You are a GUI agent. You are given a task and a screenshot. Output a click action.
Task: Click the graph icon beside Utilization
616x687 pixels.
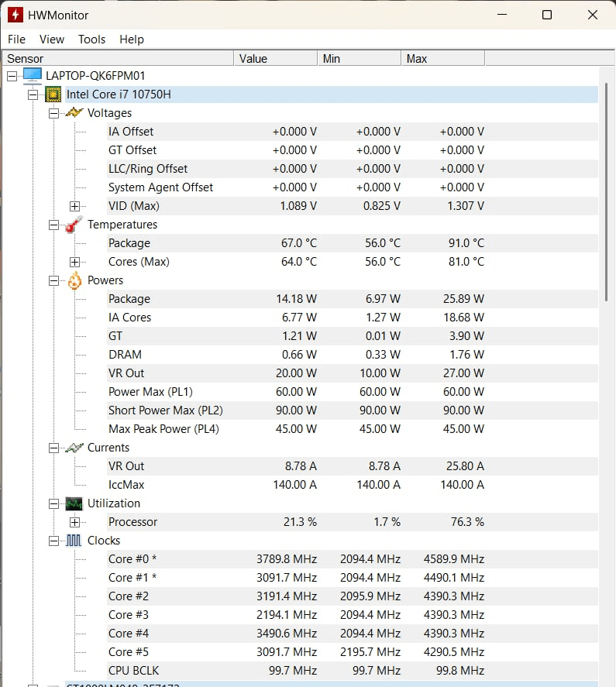(74, 503)
